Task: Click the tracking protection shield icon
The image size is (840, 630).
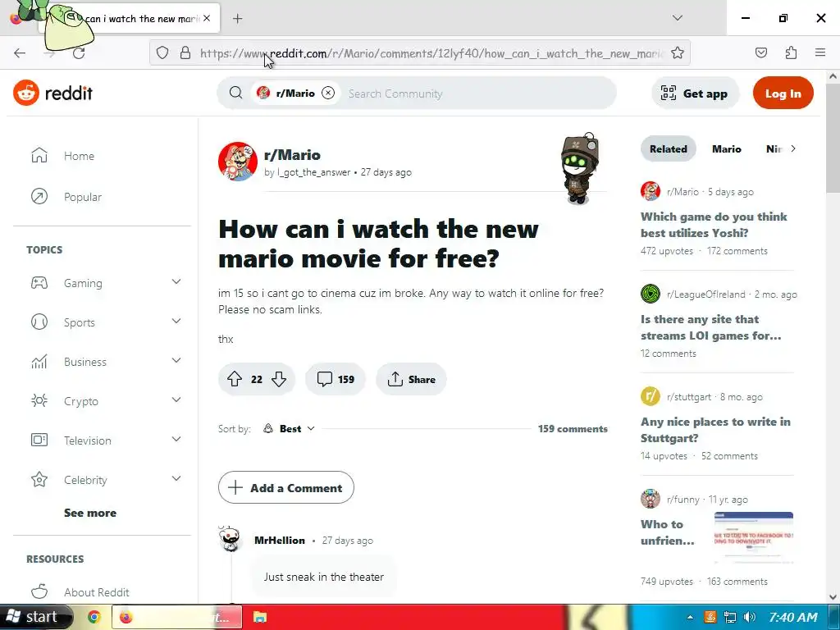Action: click(162, 52)
